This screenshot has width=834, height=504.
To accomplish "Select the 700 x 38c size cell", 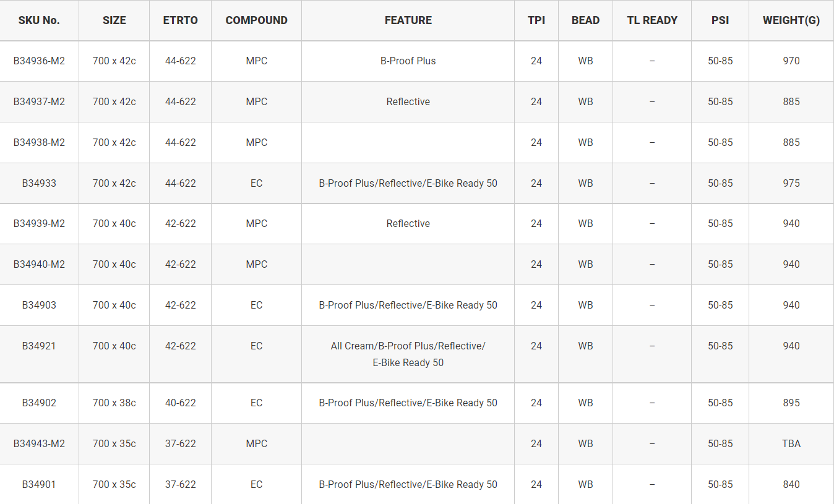I will pos(114,403).
